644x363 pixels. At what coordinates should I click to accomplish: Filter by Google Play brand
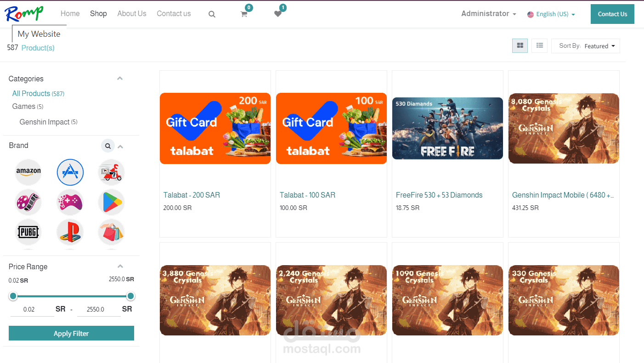(112, 202)
